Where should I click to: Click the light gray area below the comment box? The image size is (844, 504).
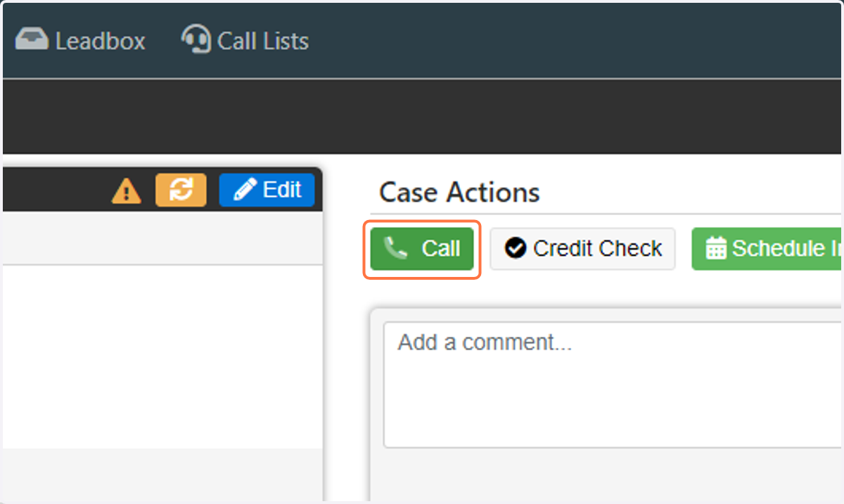click(606, 477)
